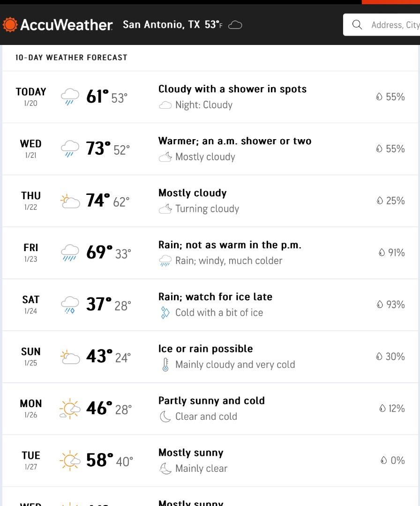Open the AccuWeather home link text
Screen dimensions: 420x506
[66, 25]
